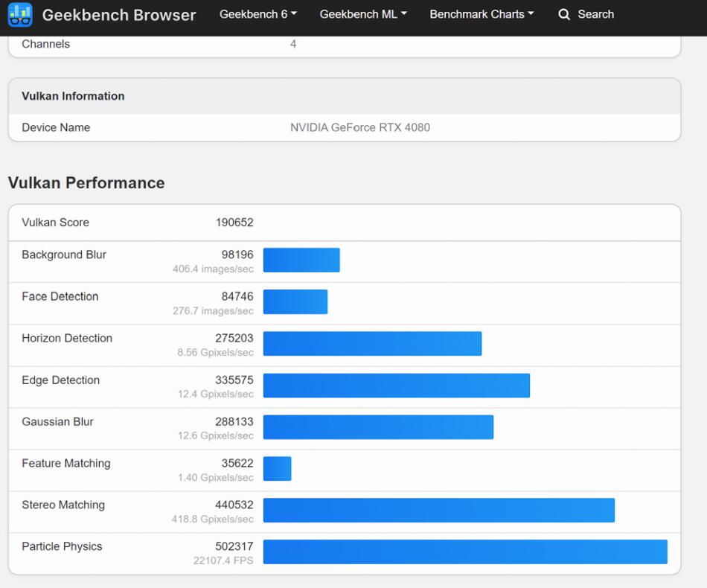Expand the Geekbench ML dropdown menu
The width and height of the screenshot is (707, 588).
pyautogui.click(x=363, y=14)
